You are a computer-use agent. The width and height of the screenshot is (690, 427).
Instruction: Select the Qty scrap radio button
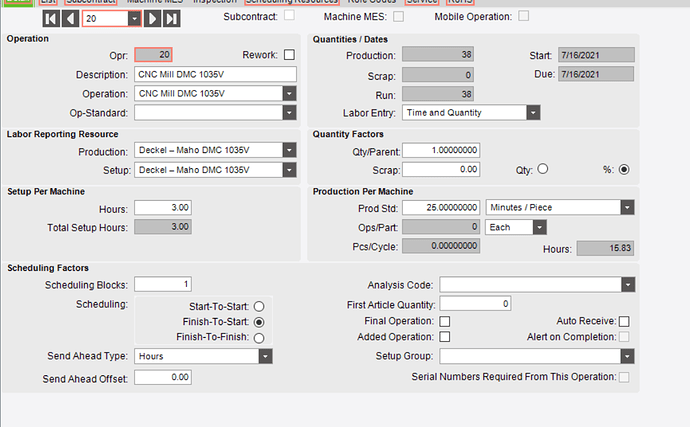click(x=543, y=169)
